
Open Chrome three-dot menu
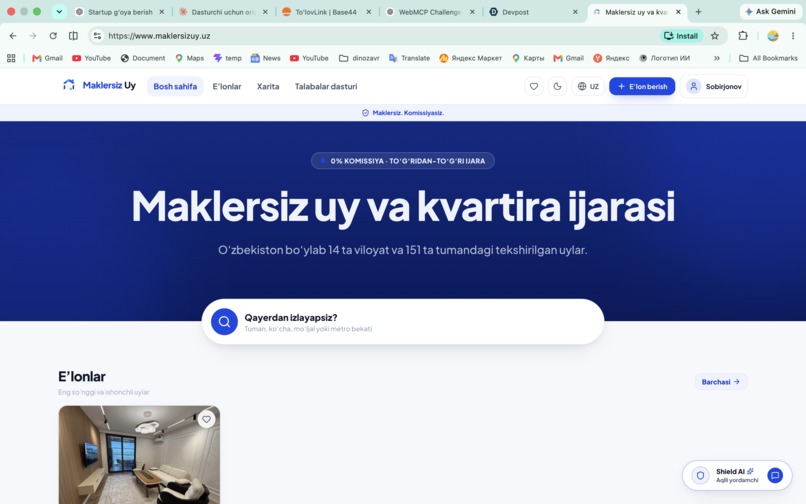click(x=793, y=35)
